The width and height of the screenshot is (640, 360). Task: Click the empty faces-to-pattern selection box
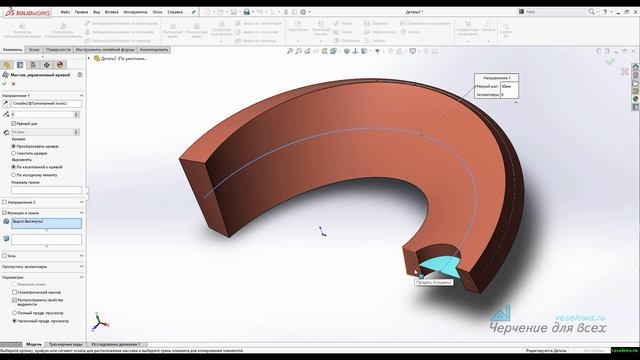click(x=46, y=240)
